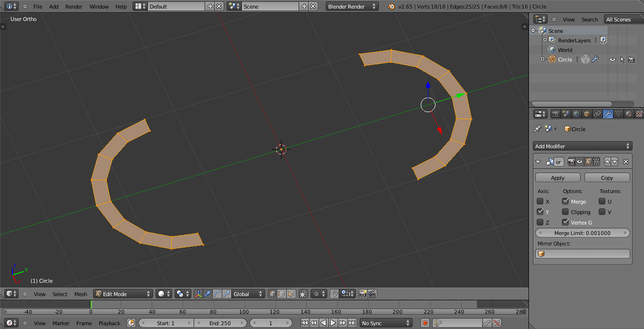Open the Mesh menu in 3D header
Screen dimensions: 644x329
coord(81,294)
